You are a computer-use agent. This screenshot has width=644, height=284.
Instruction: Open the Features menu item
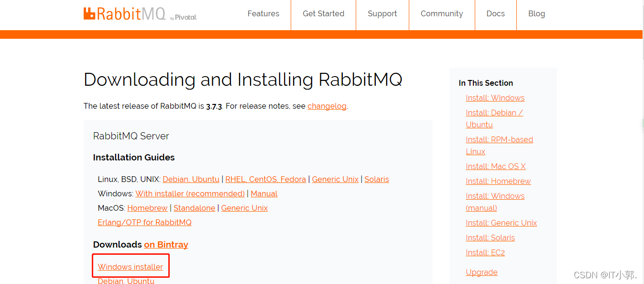point(263,13)
